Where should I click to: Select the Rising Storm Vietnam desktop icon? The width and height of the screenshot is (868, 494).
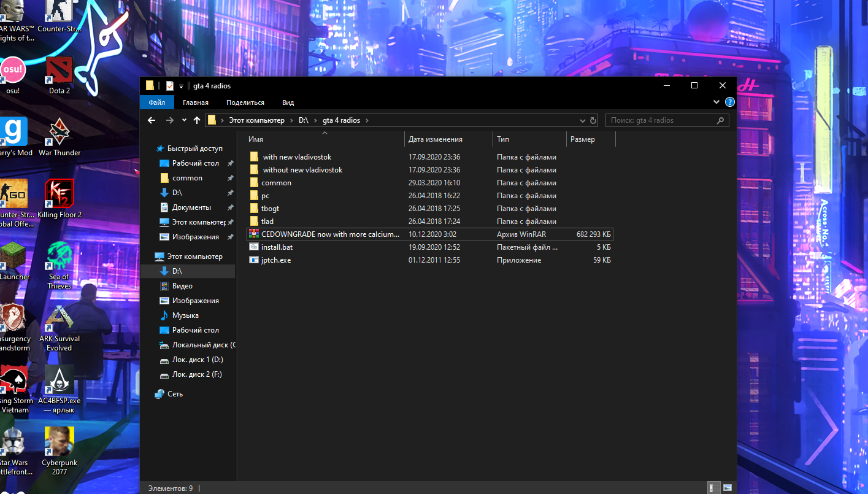[x=15, y=389]
